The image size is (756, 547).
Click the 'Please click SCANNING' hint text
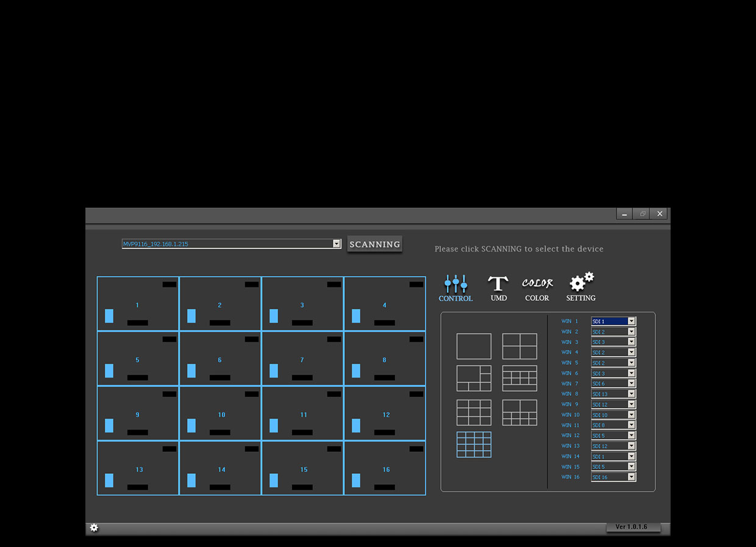pyautogui.click(x=519, y=249)
